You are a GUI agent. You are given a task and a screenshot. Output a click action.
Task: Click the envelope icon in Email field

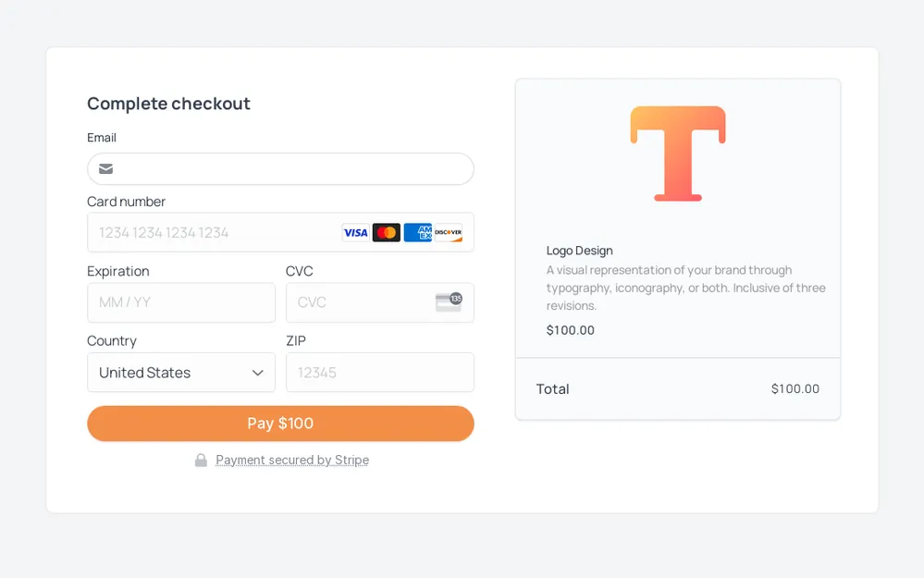point(106,169)
